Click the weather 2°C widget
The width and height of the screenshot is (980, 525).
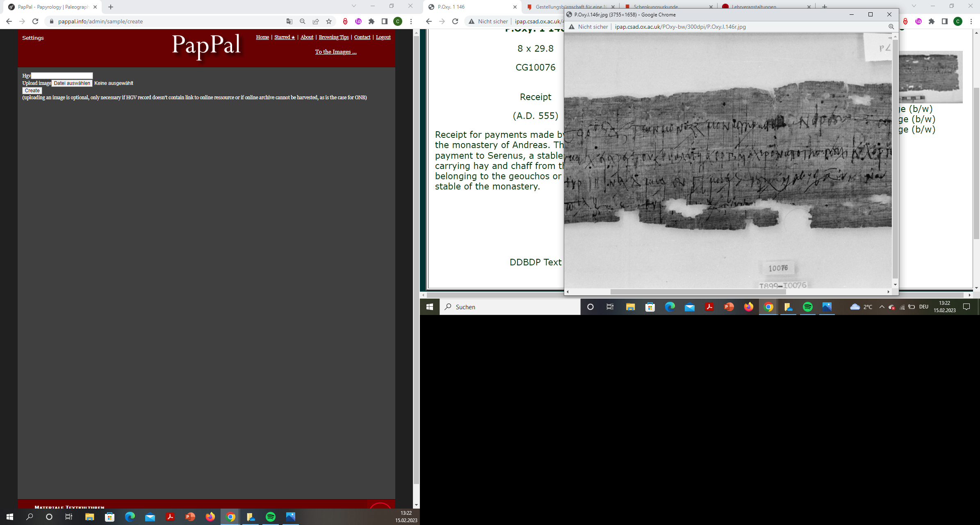[x=861, y=307]
